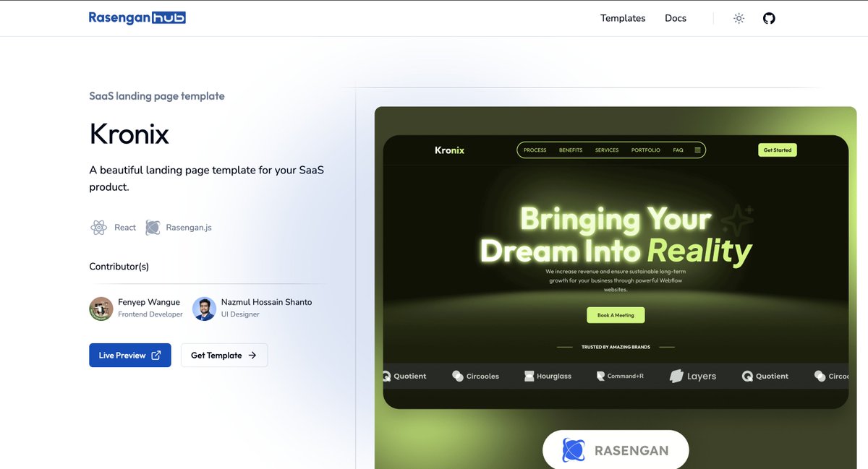Open the Templates menu item
Image resolution: width=868 pixels, height=469 pixels.
click(623, 17)
